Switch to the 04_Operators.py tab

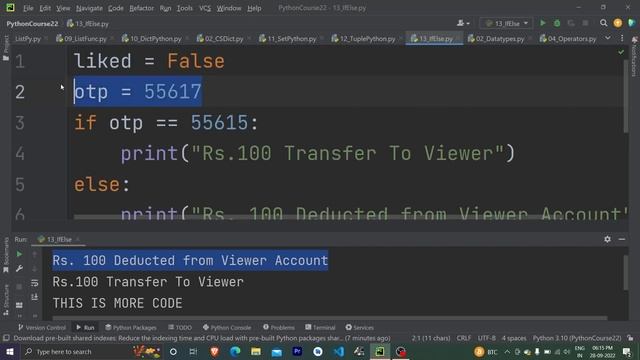pyautogui.click(x=571, y=39)
